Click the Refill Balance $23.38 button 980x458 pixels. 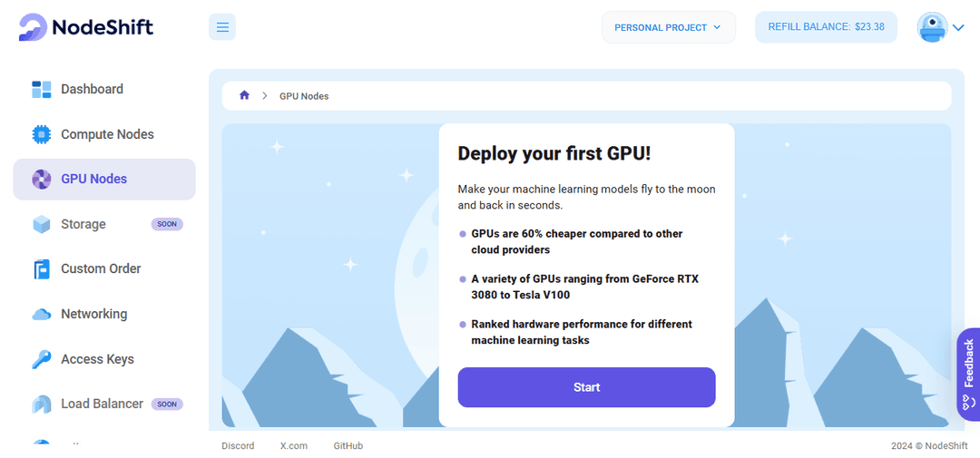coord(826,27)
